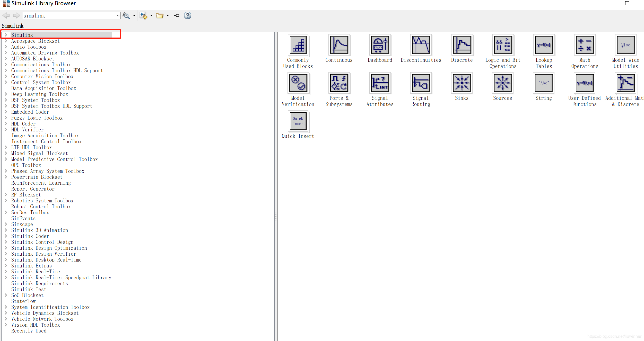
Task: Open the new model dropdown arrow
Action: (x=151, y=16)
